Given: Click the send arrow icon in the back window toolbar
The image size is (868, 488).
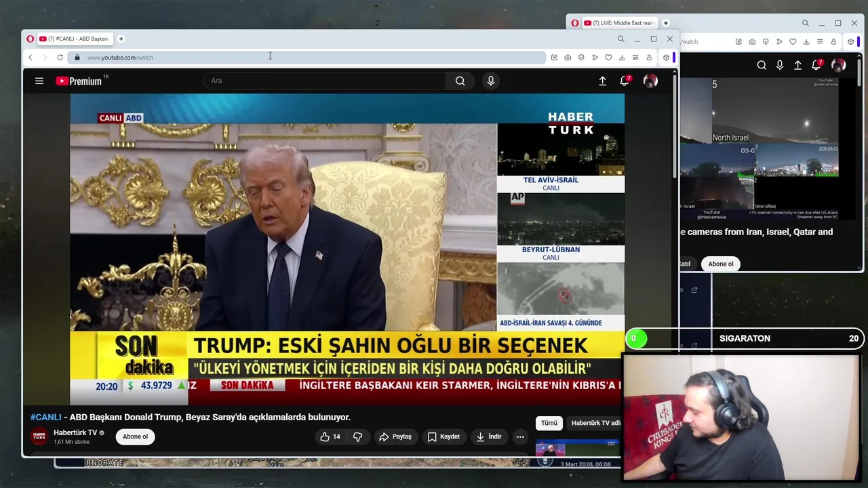Looking at the screenshot, I should pyautogui.click(x=779, y=41).
